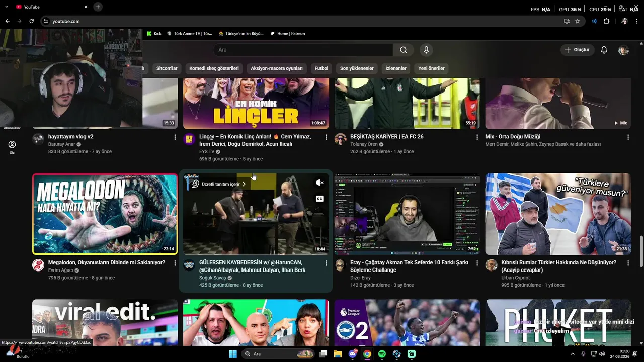The image size is (644, 362).
Task: Focus the YouTube Ara search field
Action: 303,50
